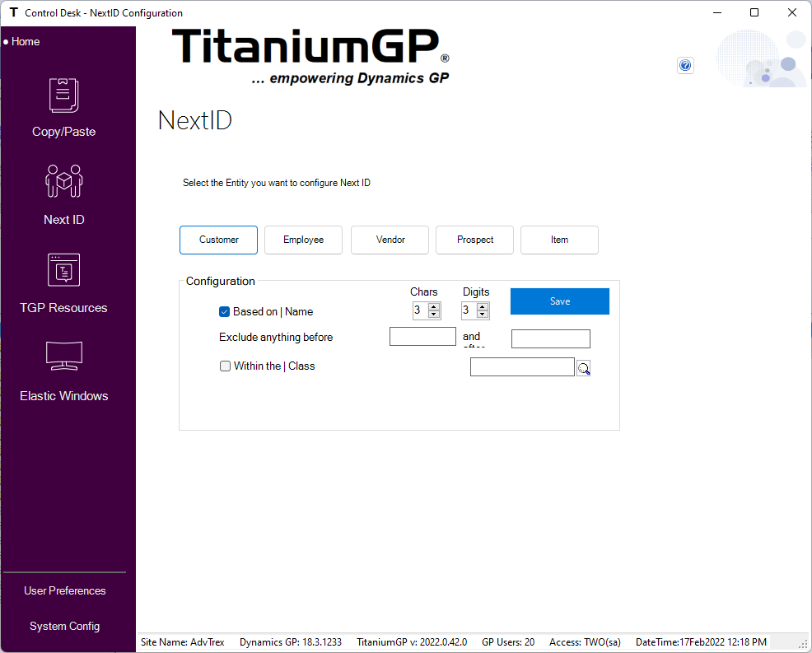
Task: Click the TGP Resources sidebar label
Action: point(63,308)
